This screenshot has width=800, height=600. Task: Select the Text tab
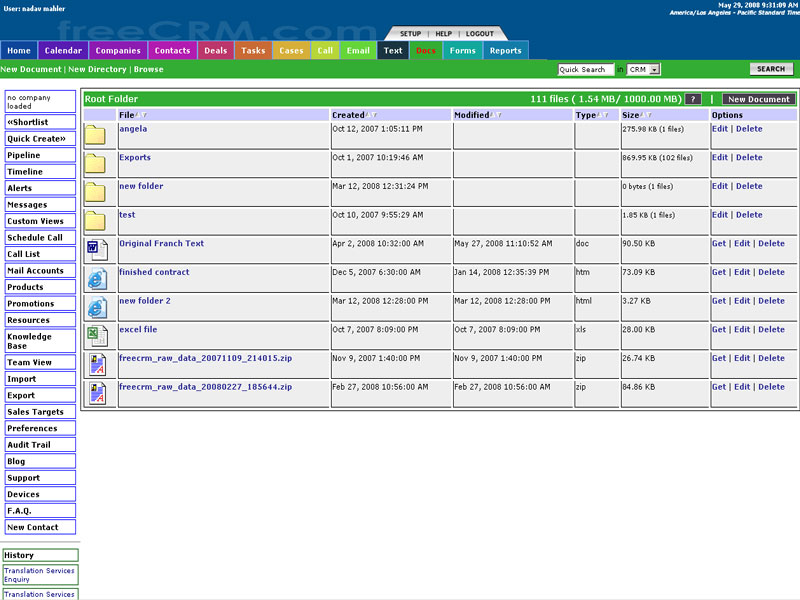(393, 51)
